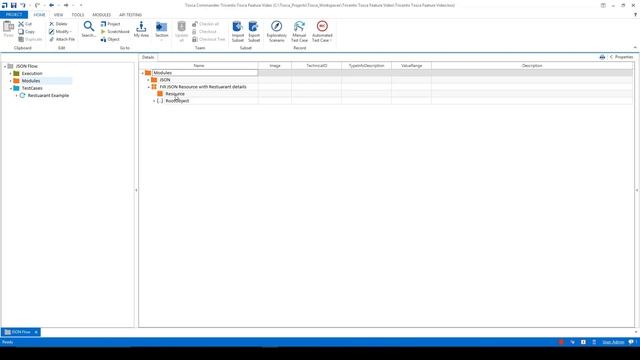640x360 pixels.
Task: Open the Automated Test Case dropdown
Action: coord(322,31)
